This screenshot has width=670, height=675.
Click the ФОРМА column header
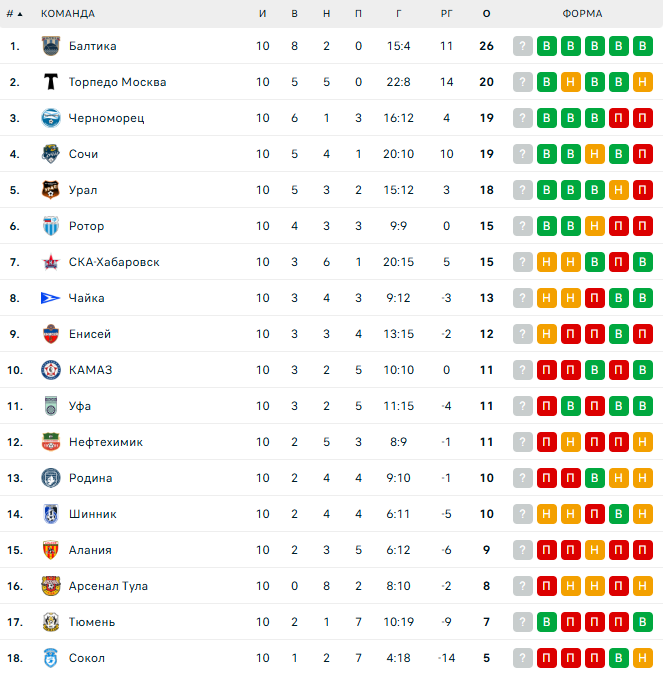click(x=582, y=13)
